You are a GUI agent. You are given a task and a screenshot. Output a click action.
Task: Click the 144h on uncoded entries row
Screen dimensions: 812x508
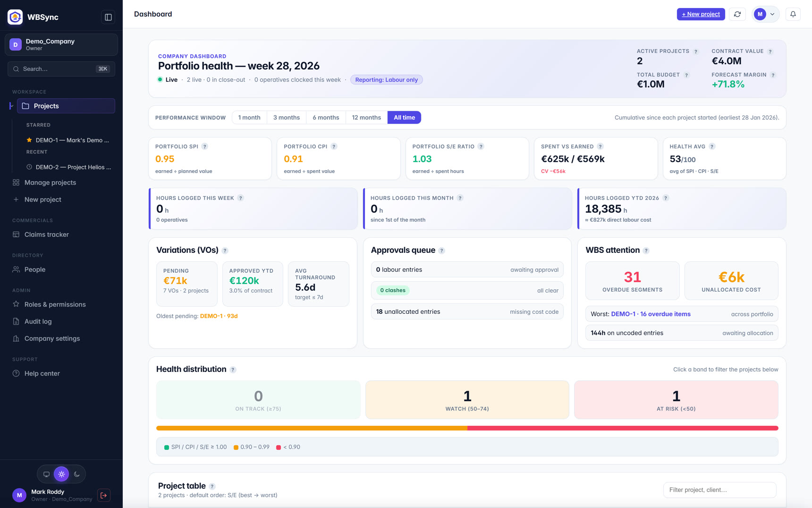pyautogui.click(x=682, y=333)
